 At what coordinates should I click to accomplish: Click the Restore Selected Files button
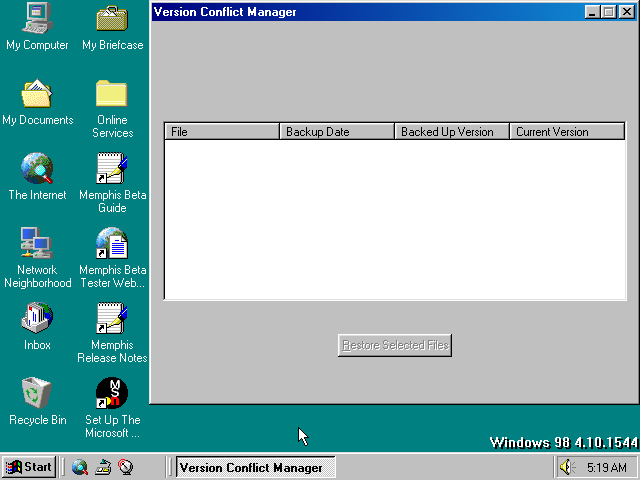[395, 345]
